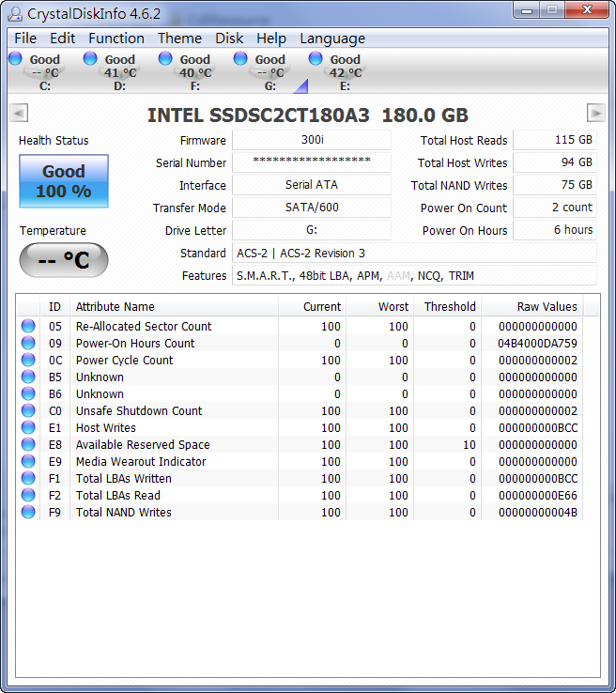Click status orb for Re-Allocated Sector Count
Image resolution: width=616 pixels, height=693 pixels.
tap(28, 326)
